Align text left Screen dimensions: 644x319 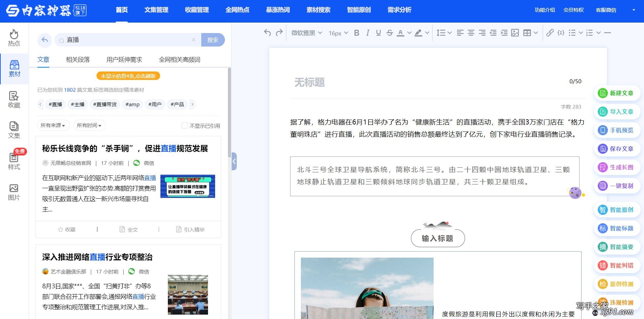(460, 33)
